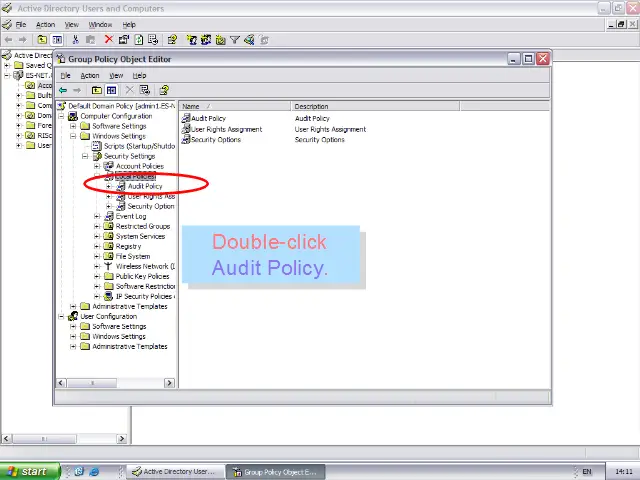Click right arrow of Group Policy tree scrollbar
Screen dimensions: 640x480
(169, 383)
